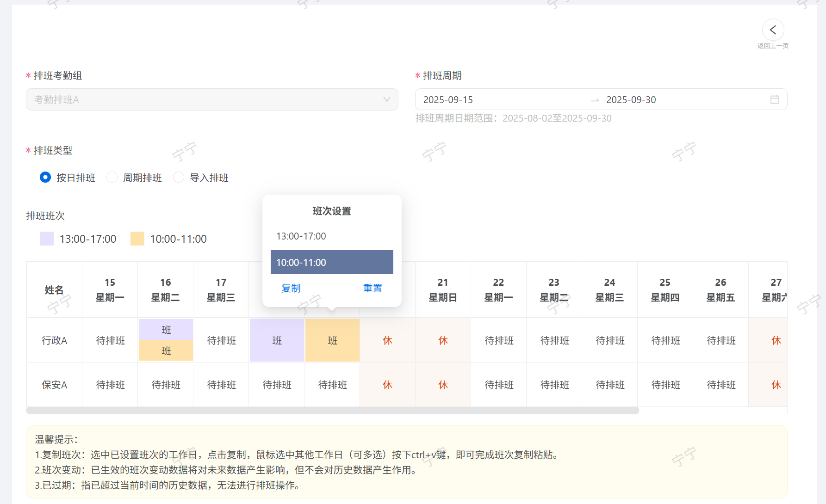Open the calendar icon in date range
Viewport: 826px width, 504px height.
[x=775, y=99]
